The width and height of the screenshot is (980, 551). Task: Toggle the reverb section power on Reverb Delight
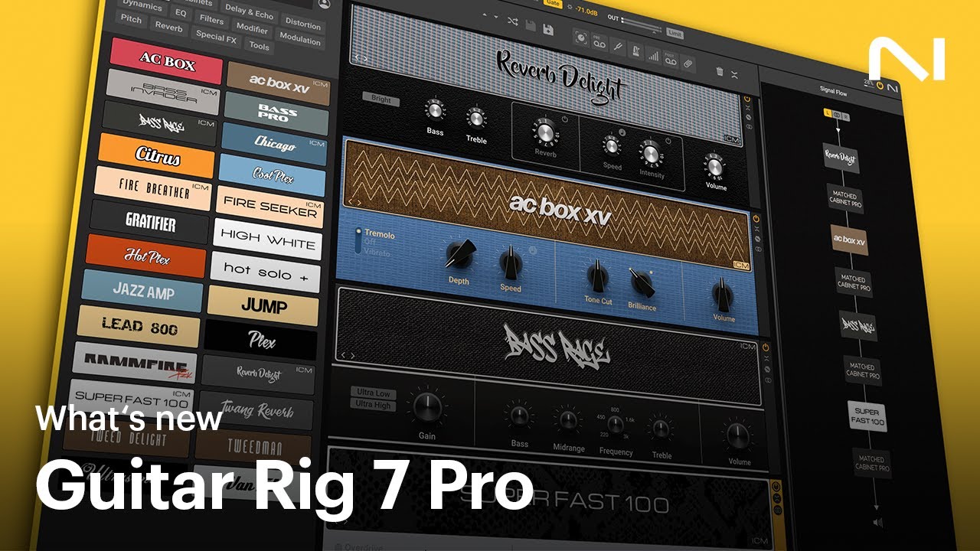(564, 119)
